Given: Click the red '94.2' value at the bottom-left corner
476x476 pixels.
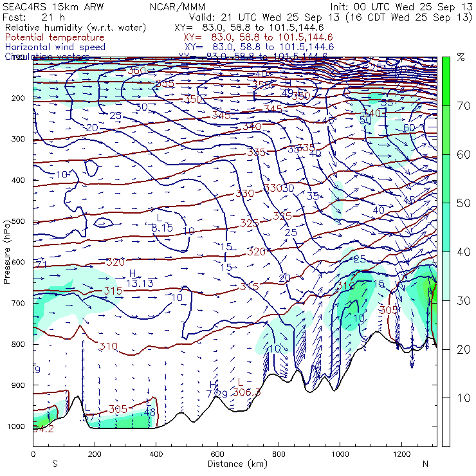Looking at the screenshot, I should coord(43,429).
